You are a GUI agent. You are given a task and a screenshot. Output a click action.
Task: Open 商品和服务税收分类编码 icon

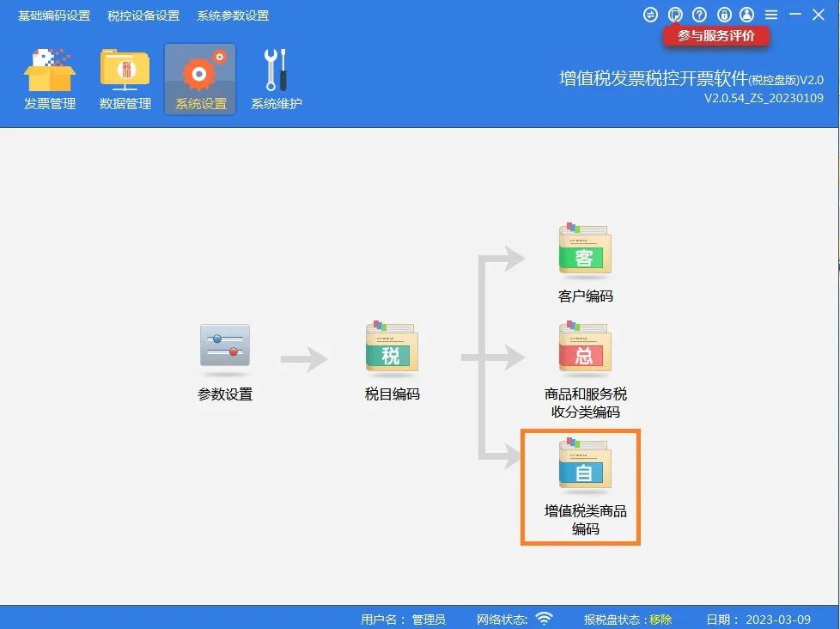[585, 346]
